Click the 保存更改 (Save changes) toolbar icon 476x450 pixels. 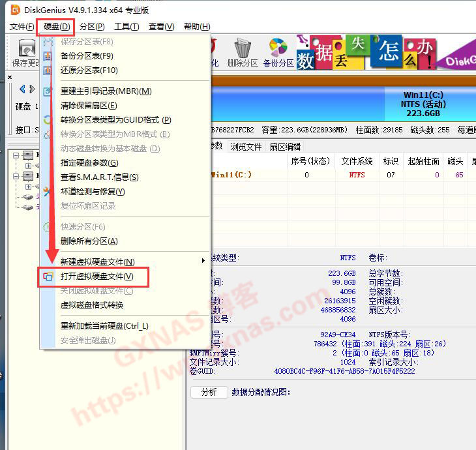tap(26, 52)
